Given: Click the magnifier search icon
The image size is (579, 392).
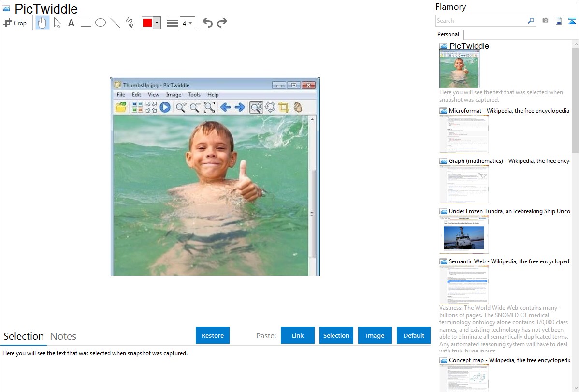Looking at the screenshot, I should 531,21.
